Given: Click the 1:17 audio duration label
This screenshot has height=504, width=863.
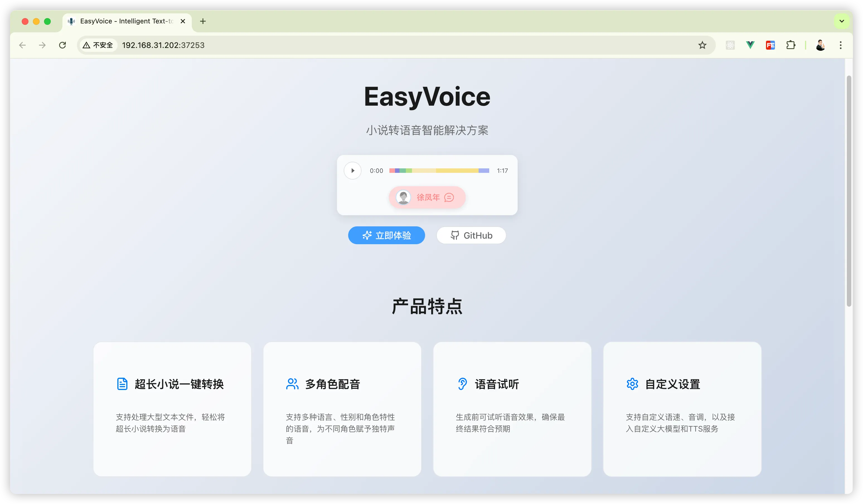Looking at the screenshot, I should tap(502, 171).
